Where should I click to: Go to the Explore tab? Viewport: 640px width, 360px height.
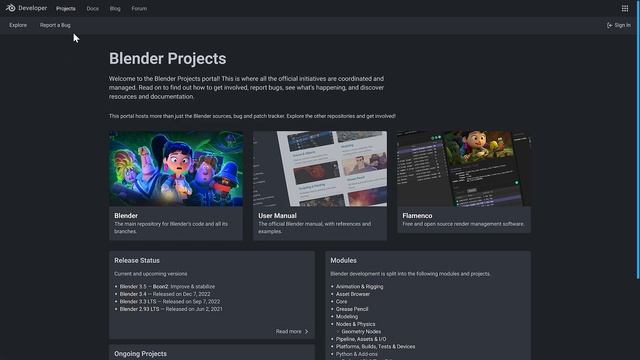[x=18, y=25]
